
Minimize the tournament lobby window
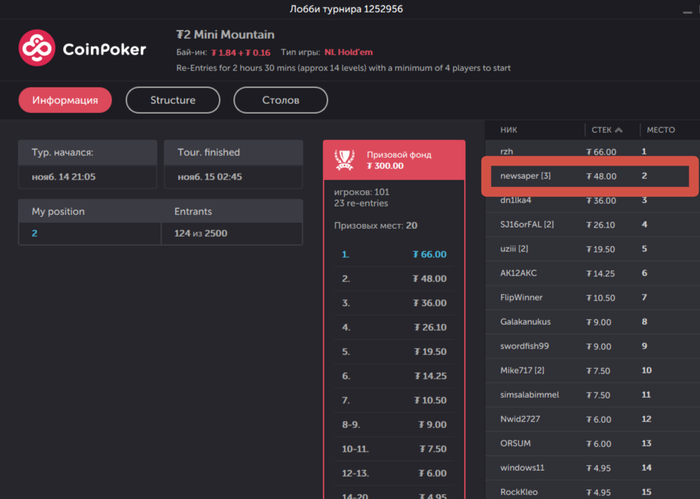pos(687,12)
